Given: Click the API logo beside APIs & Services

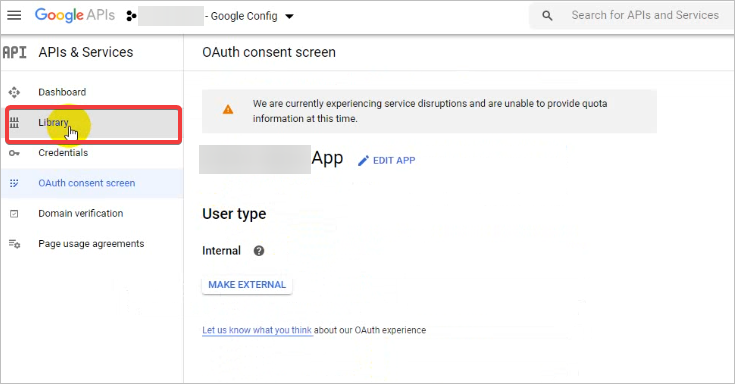Looking at the screenshot, I should [x=15, y=52].
